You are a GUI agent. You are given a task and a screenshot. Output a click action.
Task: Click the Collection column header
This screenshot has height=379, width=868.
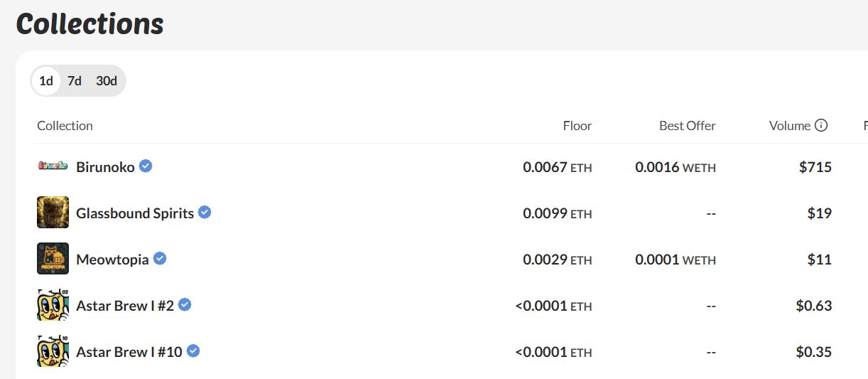tap(65, 126)
